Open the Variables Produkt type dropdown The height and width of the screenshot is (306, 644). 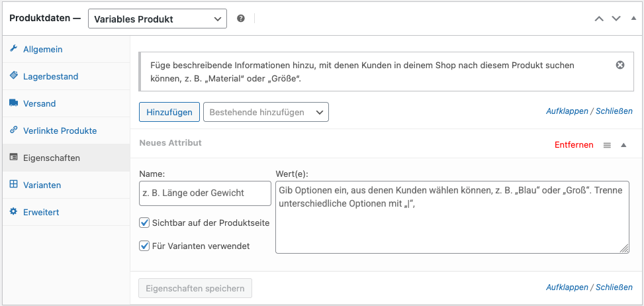tap(157, 19)
